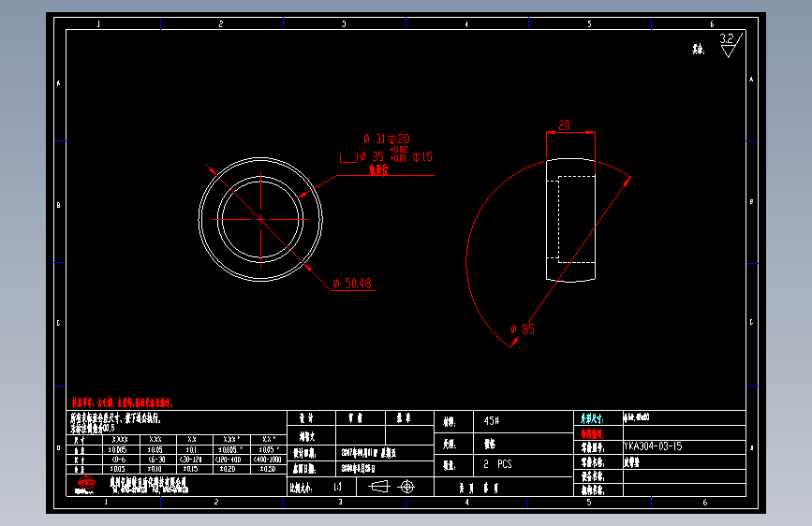This screenshot has width=812, height=526.
Task: Click the 3.2 surface roughness symbol
Action: click(x=731, y=45)
